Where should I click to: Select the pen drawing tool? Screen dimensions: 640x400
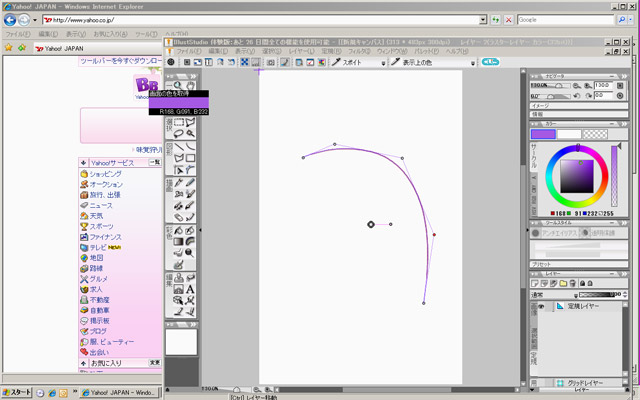pyautogui.click(x=179, y=182)
